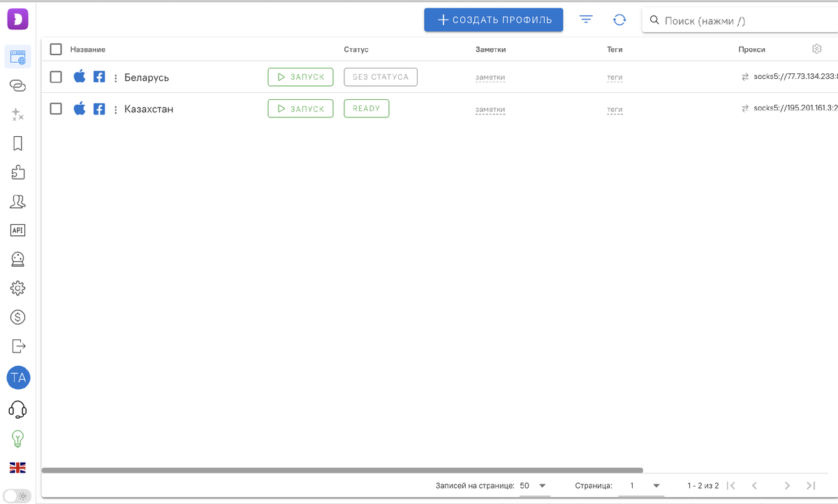This screenshot has height=504, width=838.
Task: Click the Facebook icon in Казахстан row
Action: tap(99, 109)
